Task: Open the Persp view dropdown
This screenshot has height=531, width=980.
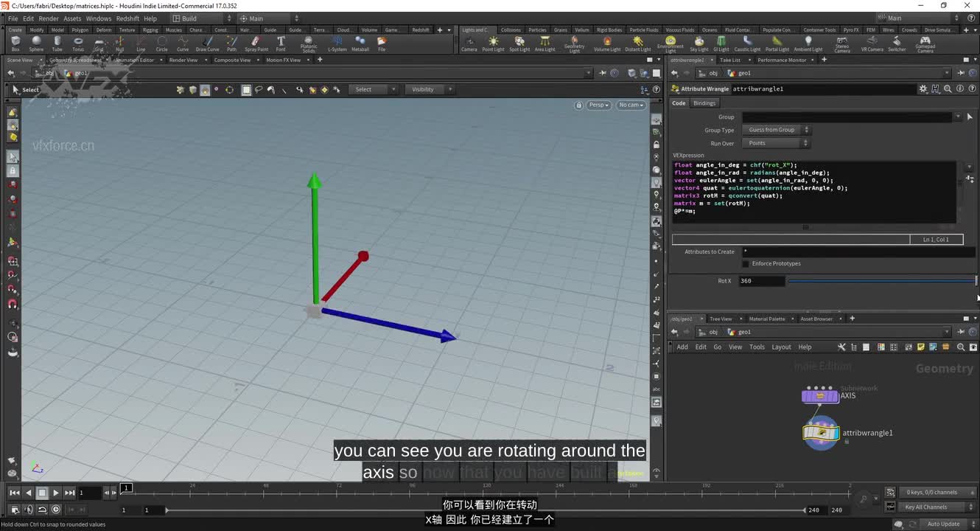Action: coord(598,105)
